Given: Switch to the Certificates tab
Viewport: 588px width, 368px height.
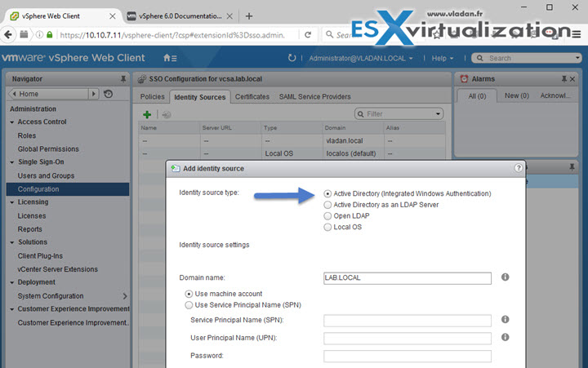Looking at the screenshot, I should 252,96.
